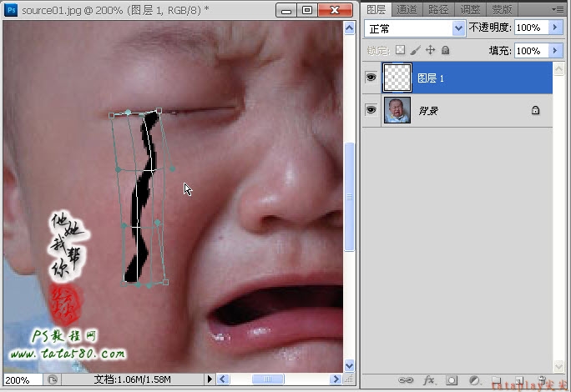Select the 图层 1 layer name
The width and height of the screenshot is (571, 392).
tap(431, 78)
